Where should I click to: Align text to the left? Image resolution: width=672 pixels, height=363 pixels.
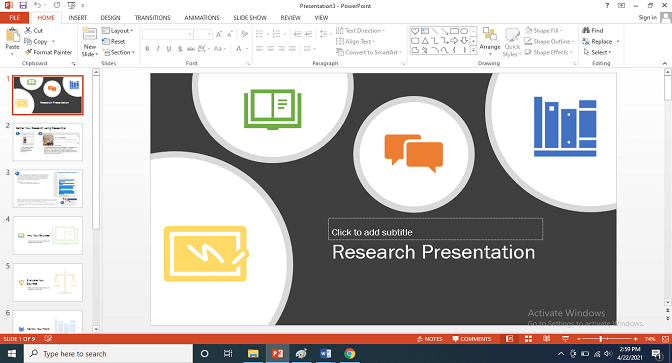pos(260,49)
